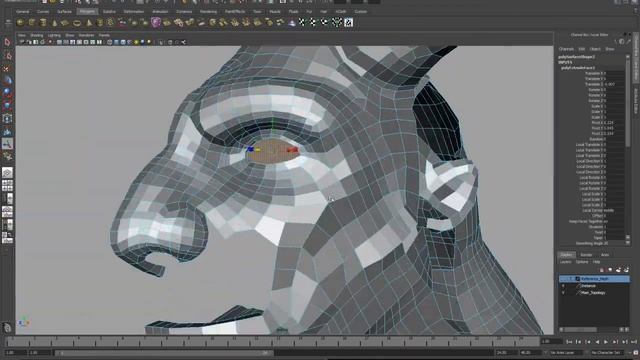Viewport: 640px width, 360px height.
Task: Click the red delete-layer icon in Layer Editor
Action: point(602,270)
